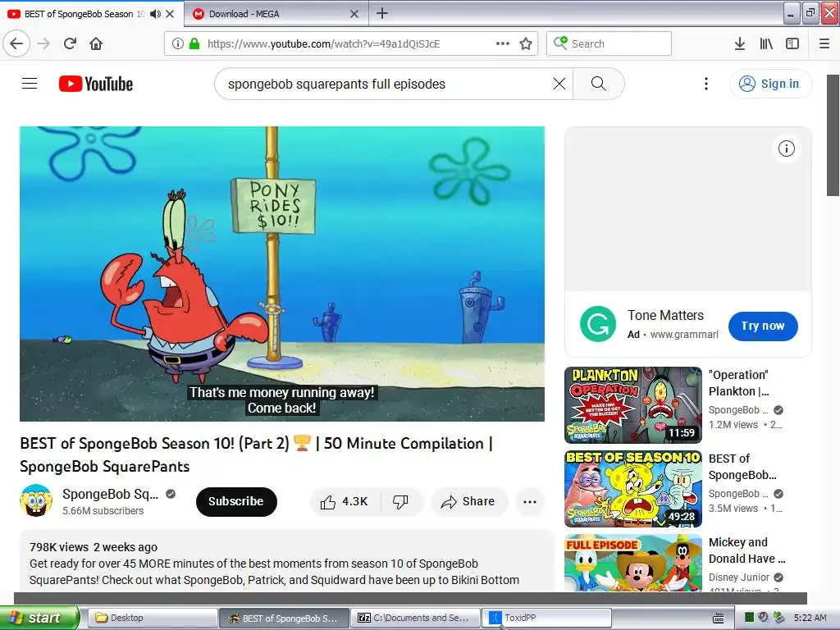Viewport: 840px width, 630px height.
Task: Open SpongeBob channel avatar
Action: tap(36, 500)
